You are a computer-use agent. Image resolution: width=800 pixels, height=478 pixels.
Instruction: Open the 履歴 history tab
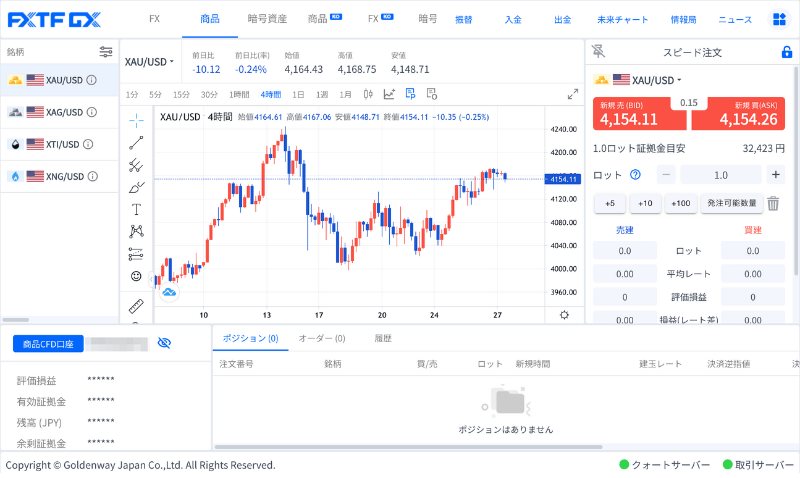383,338
